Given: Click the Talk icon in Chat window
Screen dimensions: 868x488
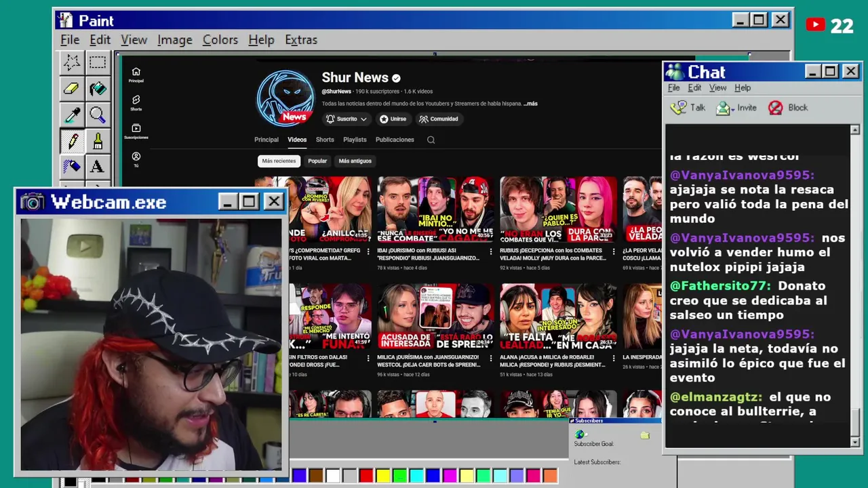Looking at the screenshot, I should point(678,108).
